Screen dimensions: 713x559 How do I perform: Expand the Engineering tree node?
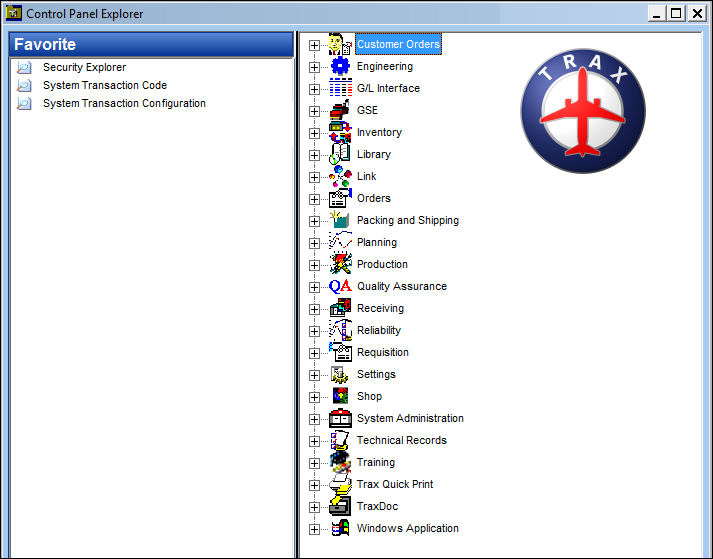click(x=314, y=67)
